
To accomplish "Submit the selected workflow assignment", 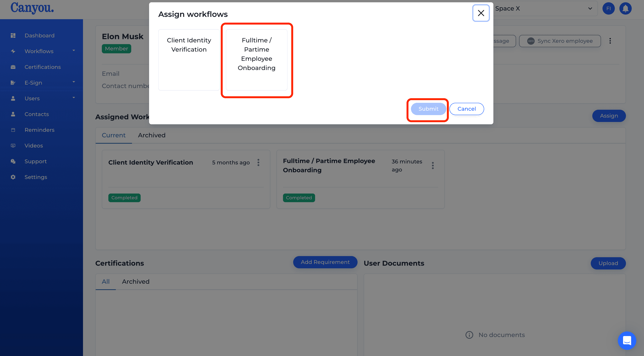I will (x=428, y=109).
